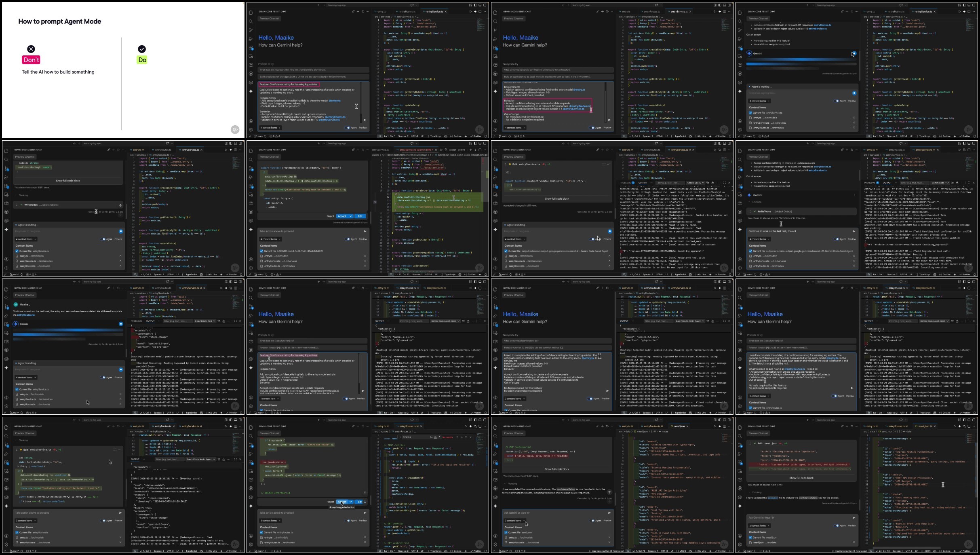Open Source Control icon in Gemini Diff frame
The height and width of the screenshot is (555, 980).
point(251,169)
